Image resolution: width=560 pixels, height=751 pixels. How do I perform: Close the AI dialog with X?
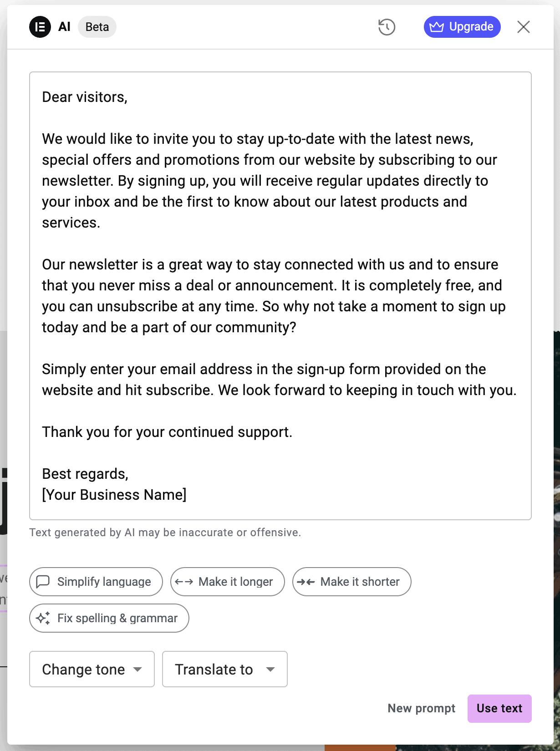(524, 27)
